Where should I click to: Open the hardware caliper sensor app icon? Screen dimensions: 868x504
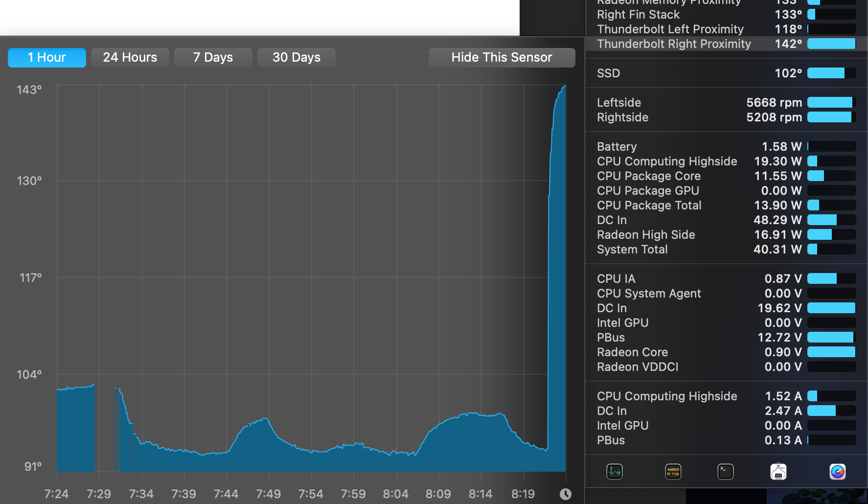(x=778, y=471)
